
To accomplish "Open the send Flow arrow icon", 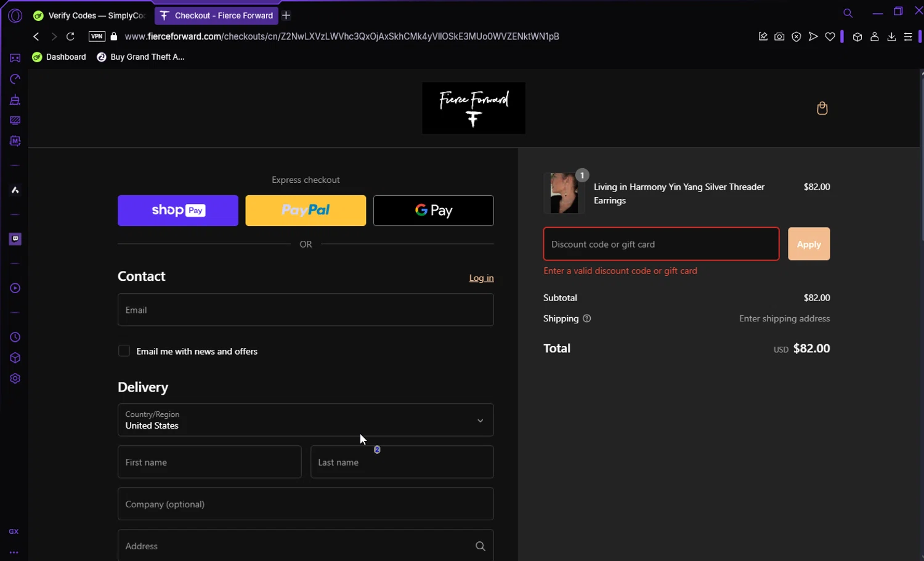I will (813, 37).
